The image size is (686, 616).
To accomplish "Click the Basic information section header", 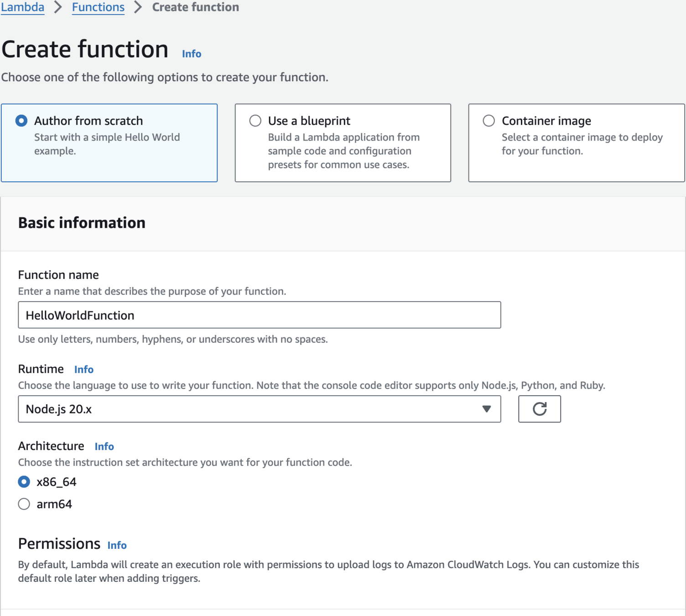I will coord(82,223).
